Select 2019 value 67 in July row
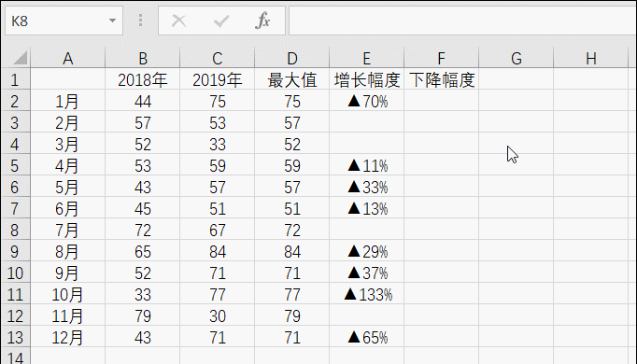 click(x=218, y=231)
